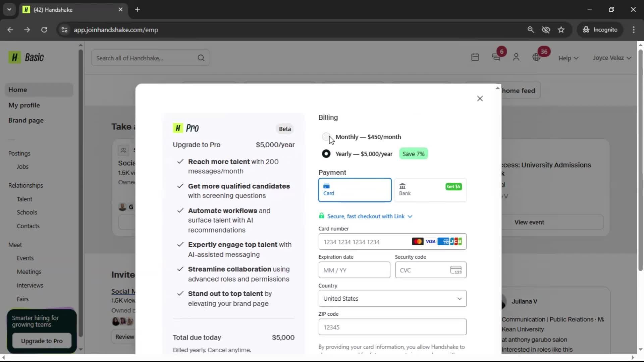
Task: Select the Monthly $450/month billing option
Action: (326, 137)
